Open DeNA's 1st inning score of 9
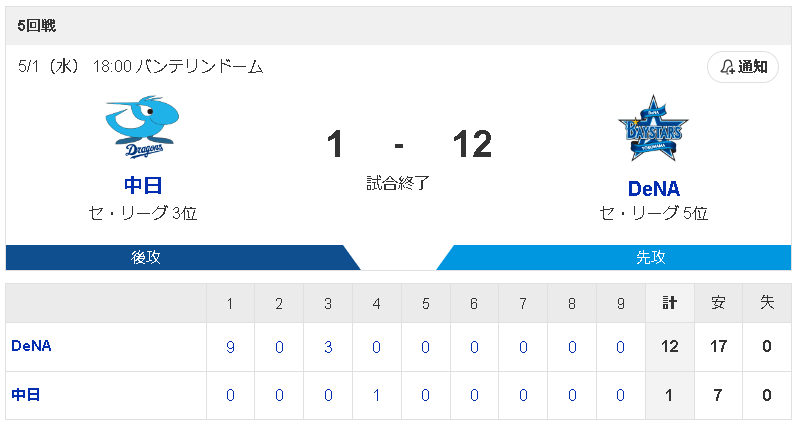 (230, 347)
